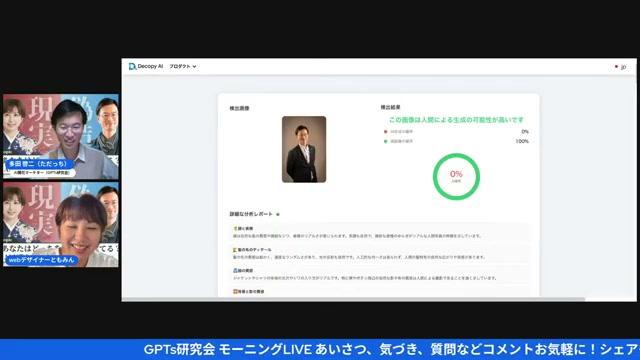640x360 pixels.
Task: Click the third report item clothing icon
Action: [x=235, y=271]
